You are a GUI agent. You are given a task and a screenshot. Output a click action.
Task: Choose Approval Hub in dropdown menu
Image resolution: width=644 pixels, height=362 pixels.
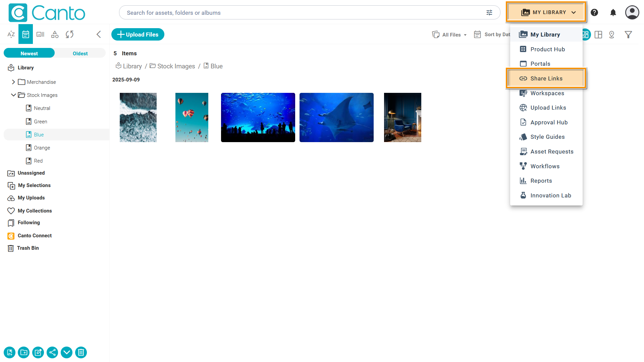(x=549, y=122)
